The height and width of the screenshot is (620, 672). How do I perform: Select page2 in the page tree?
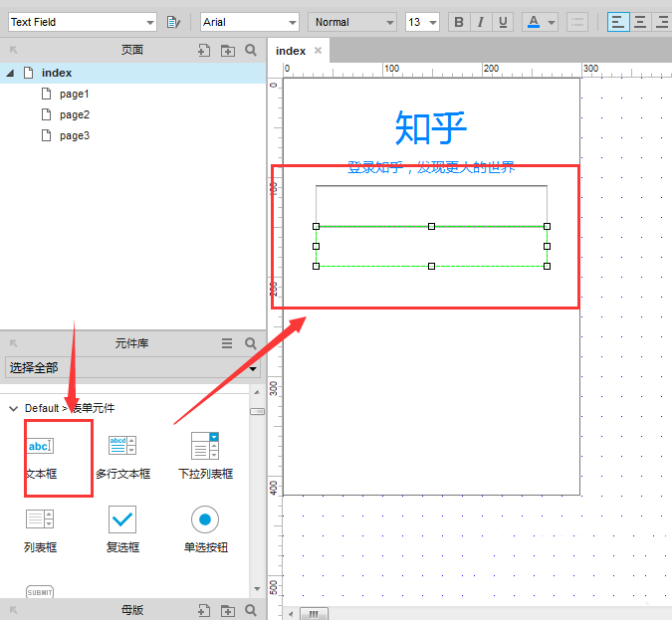tap(75, 114)
